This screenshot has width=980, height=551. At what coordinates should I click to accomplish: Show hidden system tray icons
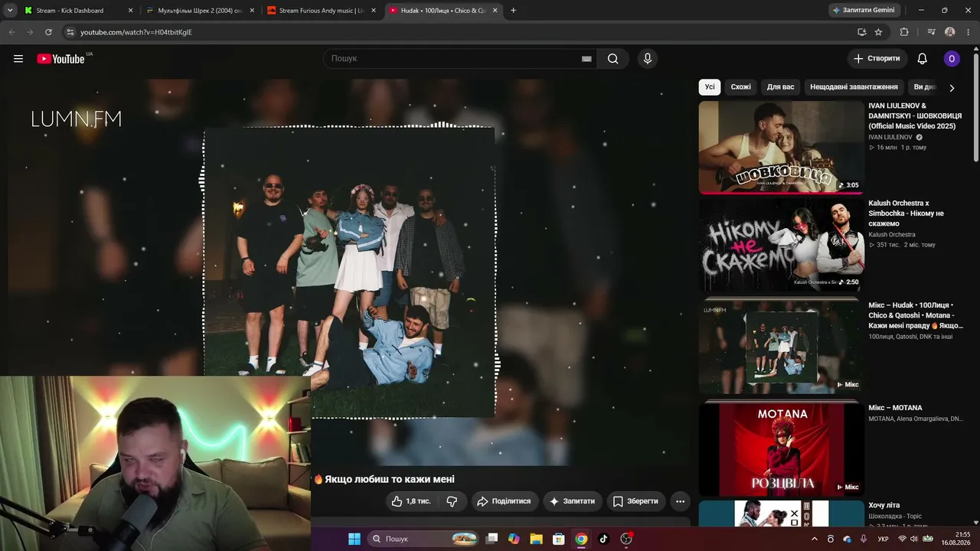tap(814, 539)
